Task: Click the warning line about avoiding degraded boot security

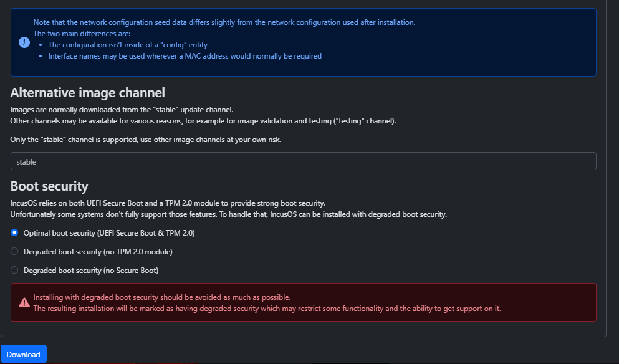Action: (x=161, y=297)
